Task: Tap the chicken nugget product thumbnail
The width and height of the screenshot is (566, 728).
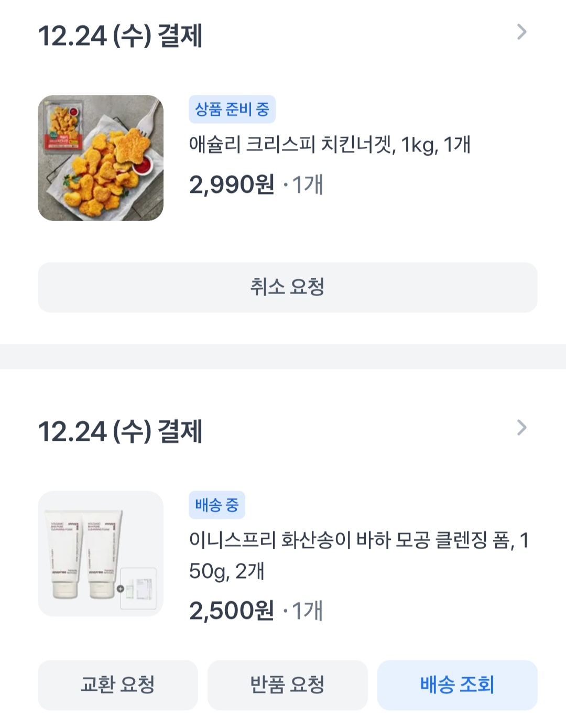Action: pos(101,158)
